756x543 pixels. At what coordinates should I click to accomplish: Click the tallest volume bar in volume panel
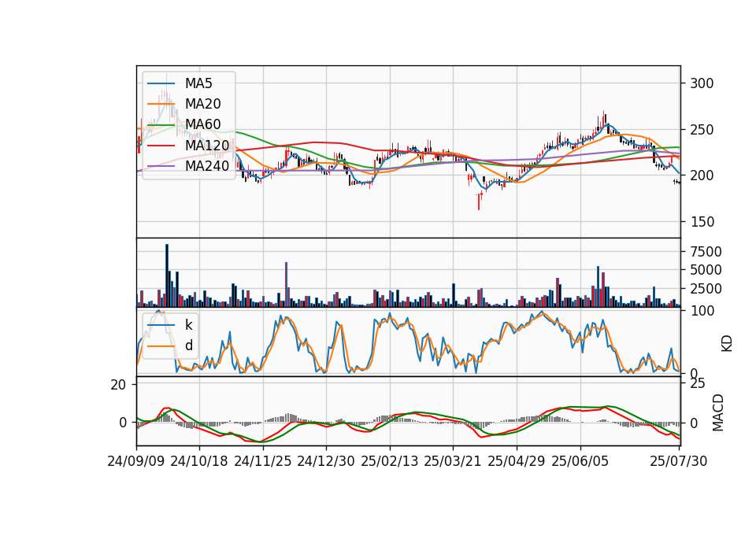(167, 275)
